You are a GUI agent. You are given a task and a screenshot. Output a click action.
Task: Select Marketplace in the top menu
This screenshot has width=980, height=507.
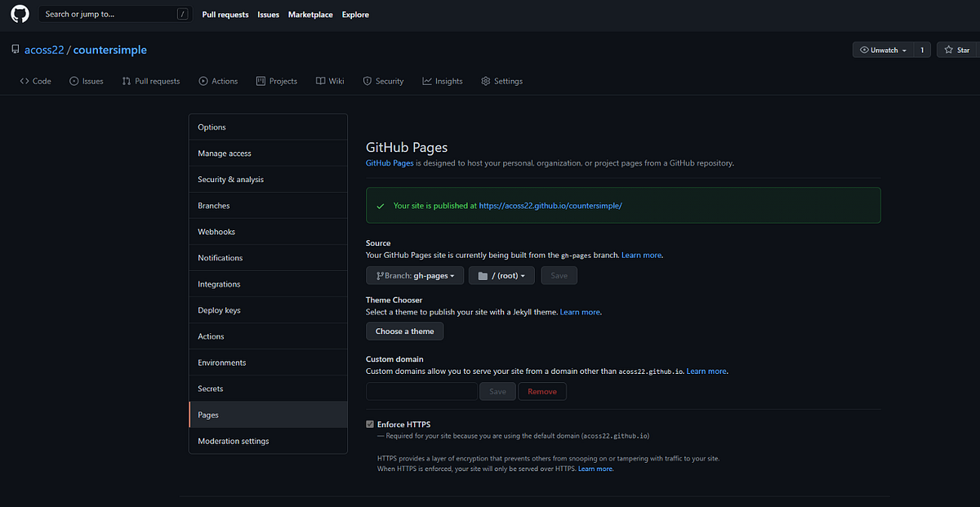[310, 14]
